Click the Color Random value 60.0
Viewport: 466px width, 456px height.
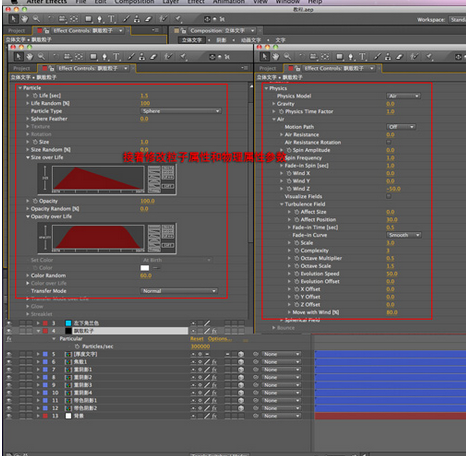coord(146,276)
